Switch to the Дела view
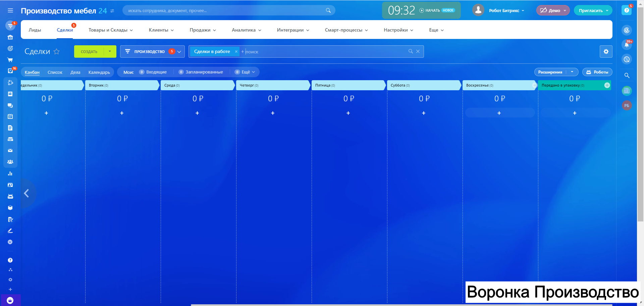 (75, 72)
